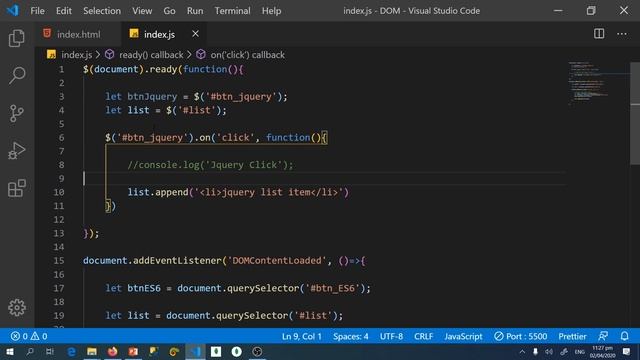640x360 pixels.
Task: Open the Manage gear menu
Action: (x=17, y=307)
